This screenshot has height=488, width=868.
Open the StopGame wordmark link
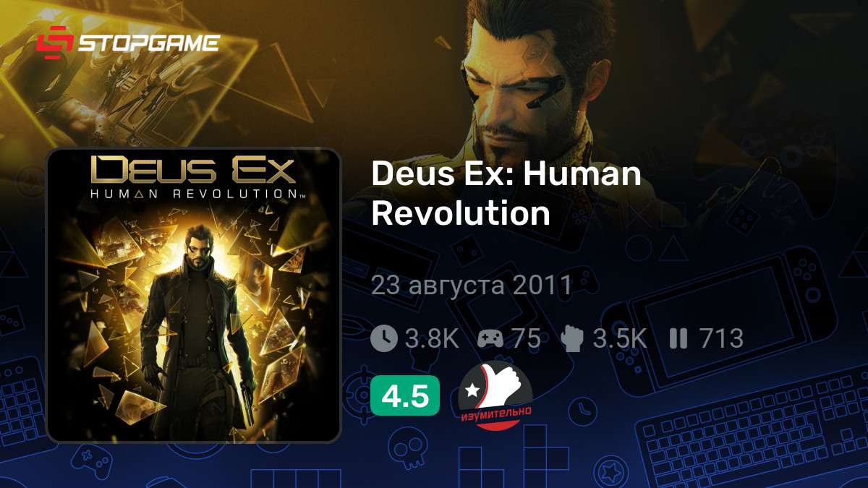[x=148, y=43]
